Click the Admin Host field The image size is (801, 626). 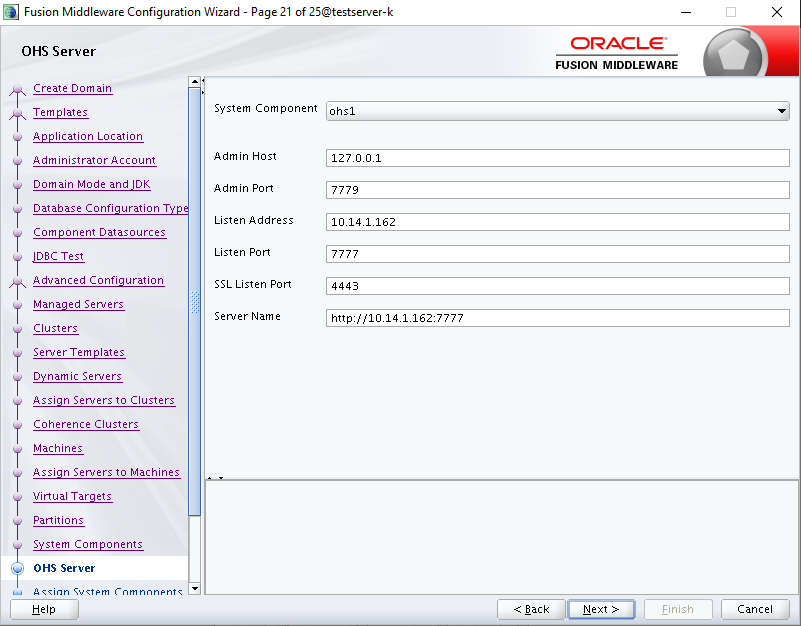tap(557, 158)
